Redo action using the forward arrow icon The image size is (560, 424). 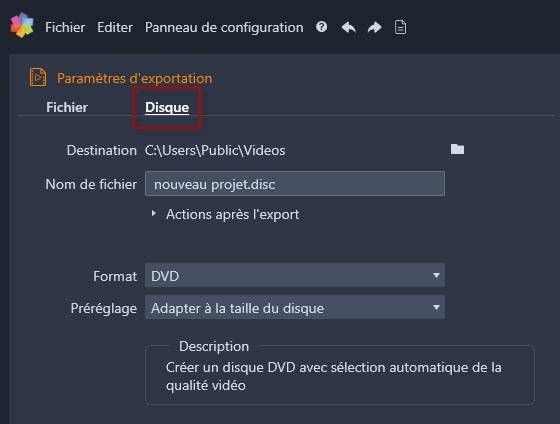(x=374, y=27)
